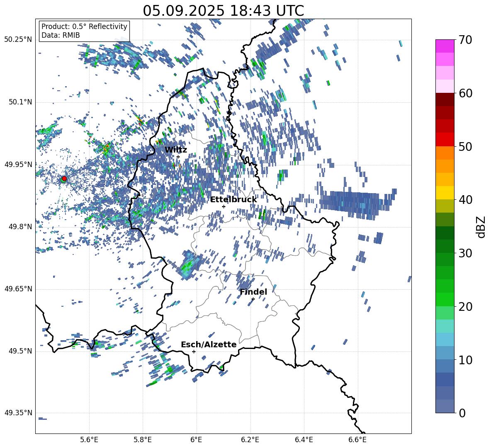This screenshot has height=448, width=491.
Task: Click the 6°E longitude tick label
Action: (197, 440)
